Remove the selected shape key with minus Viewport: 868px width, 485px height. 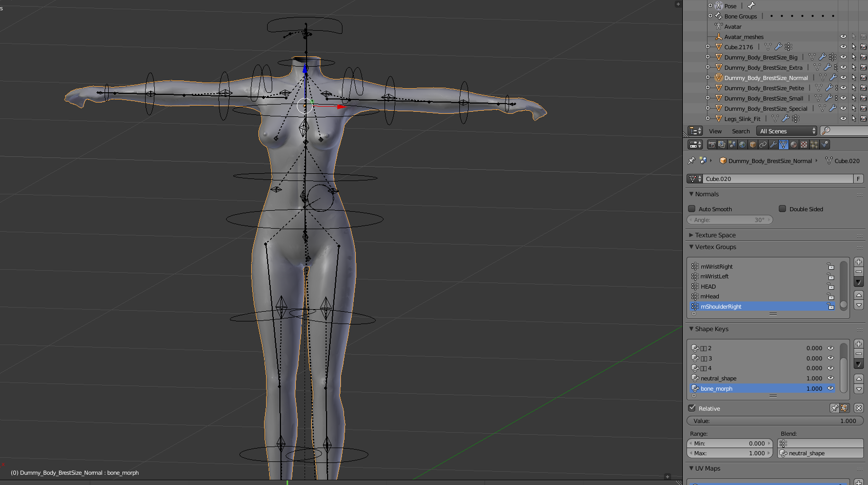pyautogui.click(x=859, y=354)
